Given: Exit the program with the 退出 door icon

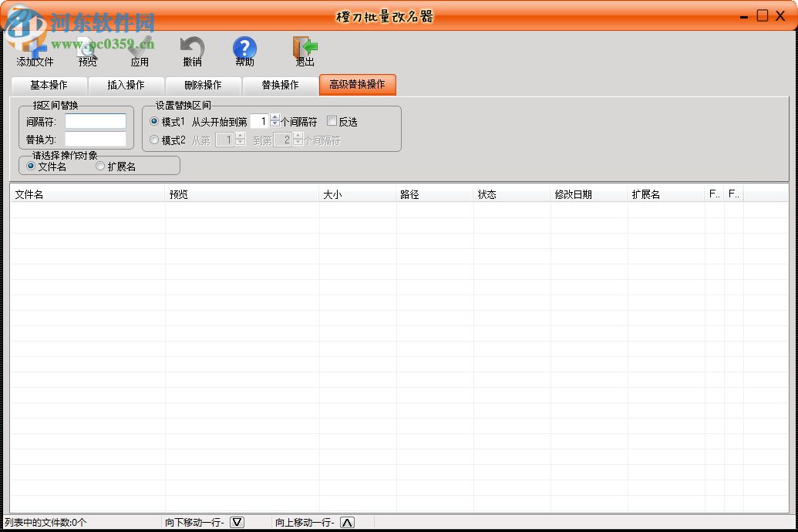Looking at the screenshot, I should coord(303,46).
